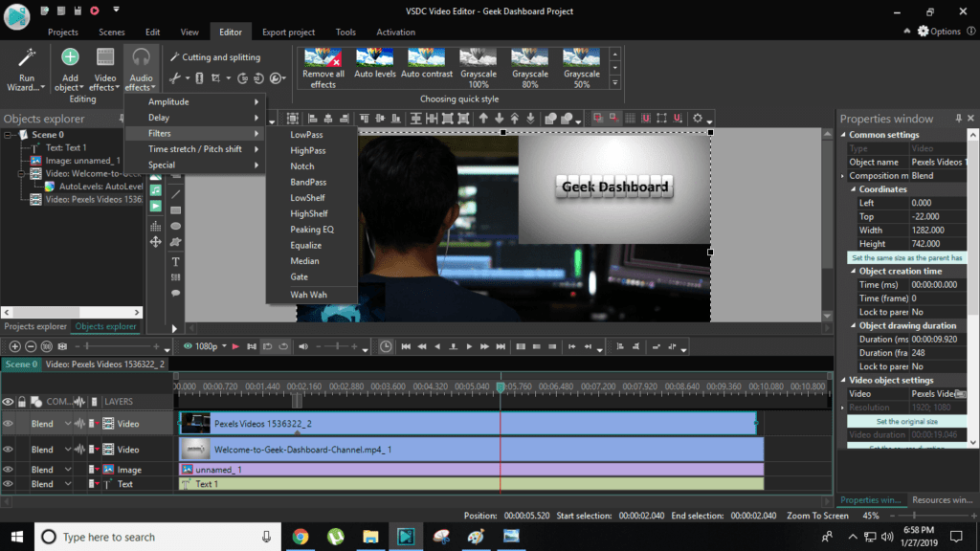
Task: Click Set the same size as the parent has
Action: coord(907,257)
